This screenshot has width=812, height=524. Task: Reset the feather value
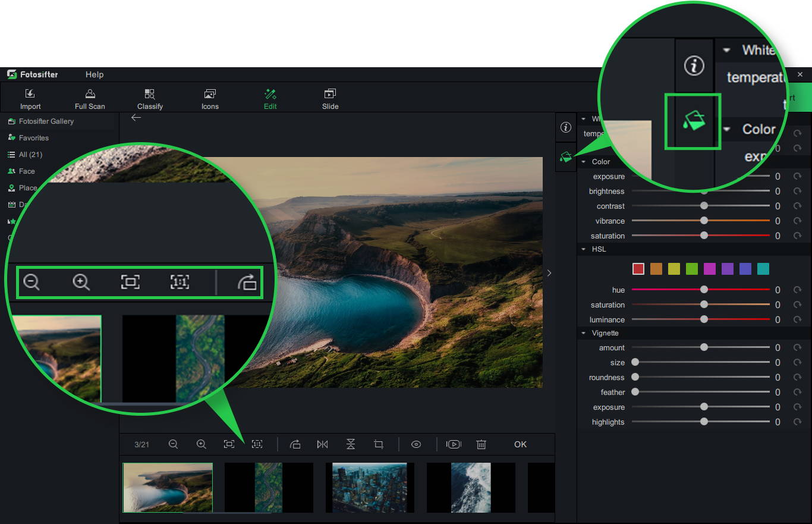point(797,393)
